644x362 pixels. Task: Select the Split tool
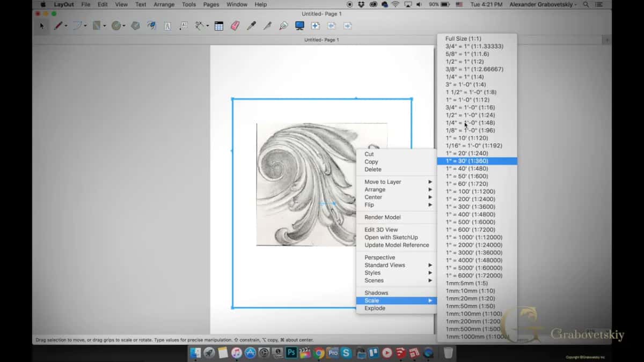pyautogui.click(x=267, y=26)
